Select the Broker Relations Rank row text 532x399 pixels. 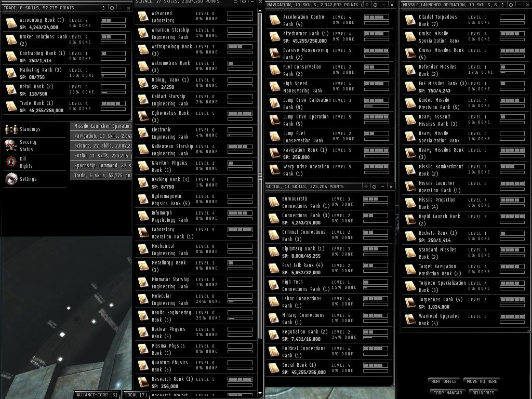click(x=44, y=40)
